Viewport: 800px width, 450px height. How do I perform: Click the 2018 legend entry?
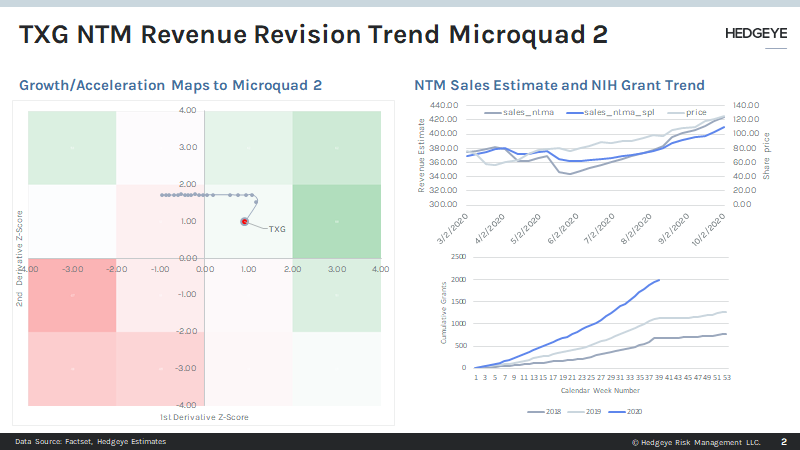(544, 411)
